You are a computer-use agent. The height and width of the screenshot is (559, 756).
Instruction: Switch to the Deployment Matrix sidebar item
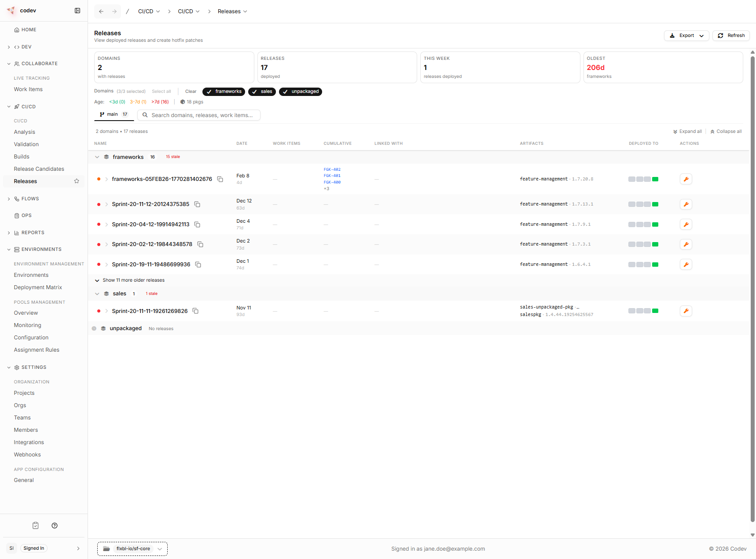click(38, 287)
